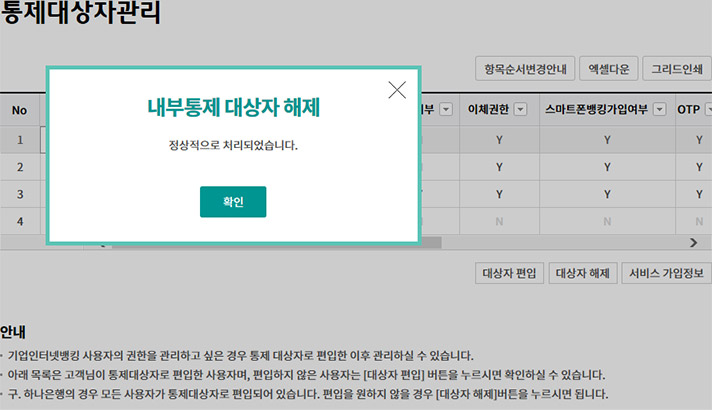Expand the OTP column filter dropdown

point(707,110)
